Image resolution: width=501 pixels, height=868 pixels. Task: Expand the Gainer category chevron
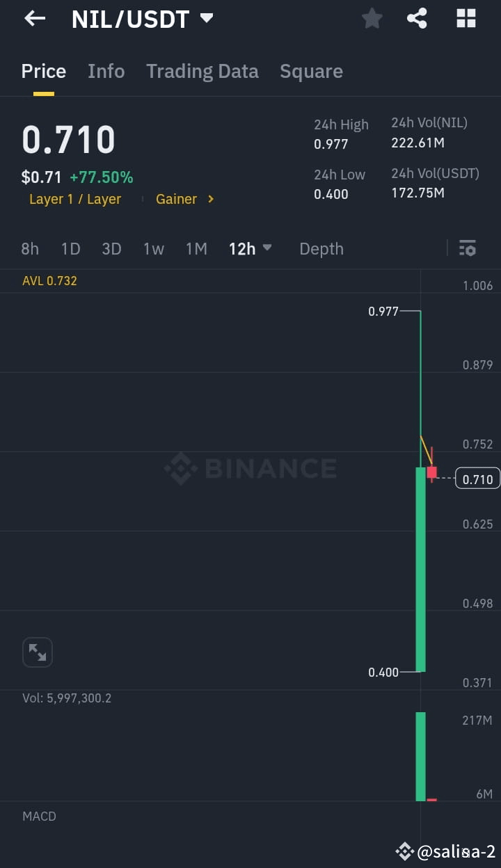[x=210, y=200]
